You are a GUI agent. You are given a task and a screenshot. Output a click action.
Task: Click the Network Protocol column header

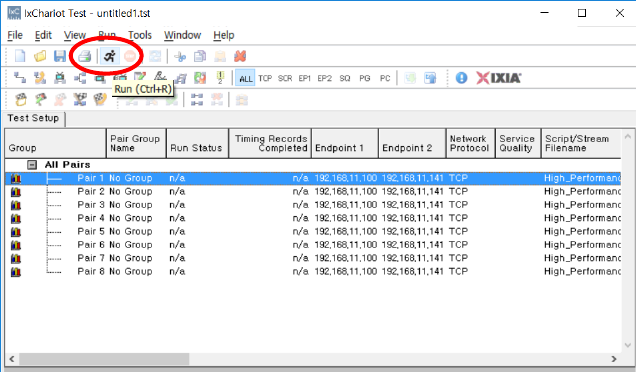pyautogui.click(x=471, y=144)
